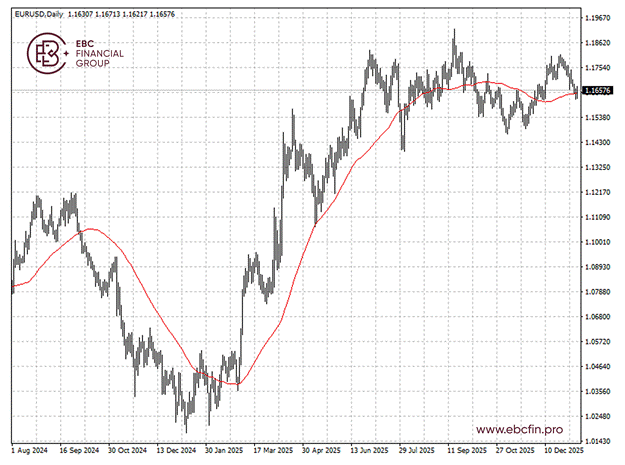The height and width of the screenshot is (465, 625).
Task: Select the current price label 1.16576
Action: point(598,91)
